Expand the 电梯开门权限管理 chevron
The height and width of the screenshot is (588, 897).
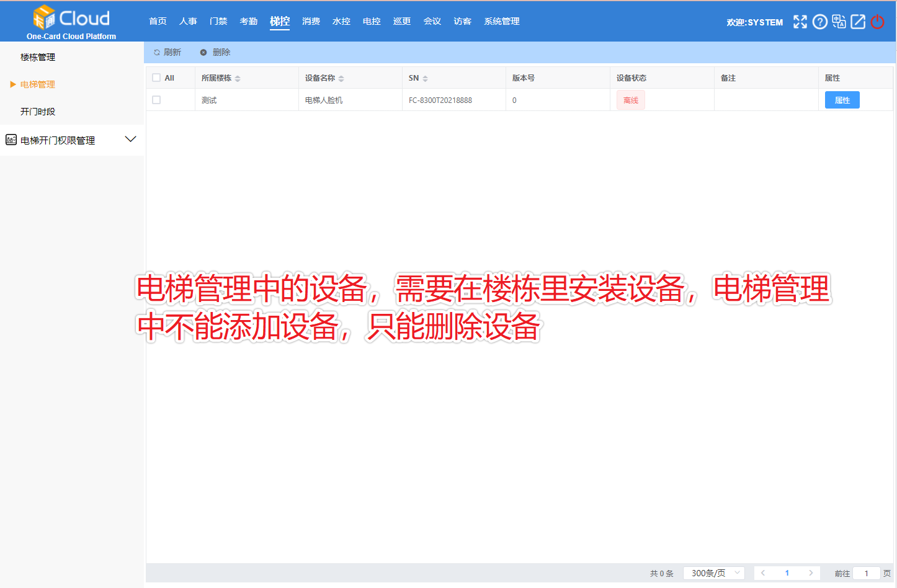tap(130, 139)
